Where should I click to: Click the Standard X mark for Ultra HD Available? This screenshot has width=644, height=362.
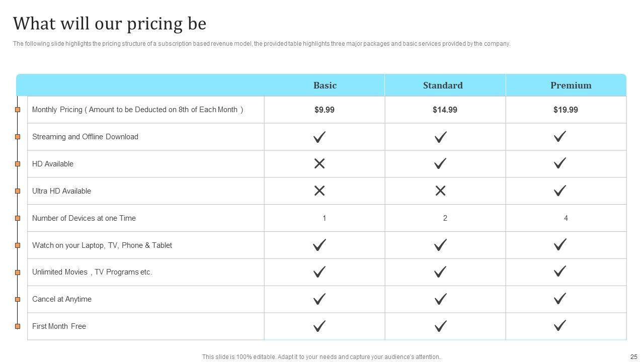(x=440, y=191)
